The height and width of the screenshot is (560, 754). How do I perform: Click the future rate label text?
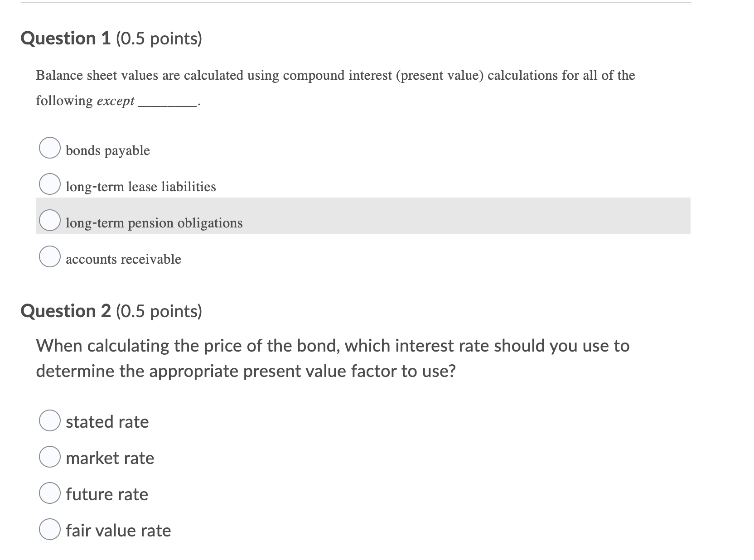point(107,494)
